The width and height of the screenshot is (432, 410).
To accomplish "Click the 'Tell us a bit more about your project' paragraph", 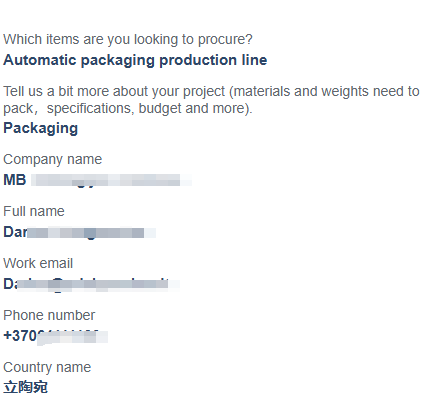I will point(211,100).
